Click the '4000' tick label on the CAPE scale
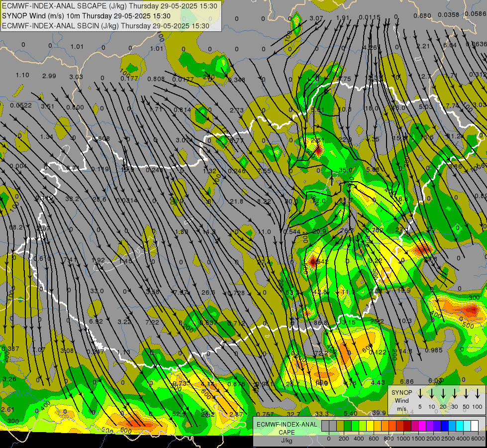 (x=463, y=439)
